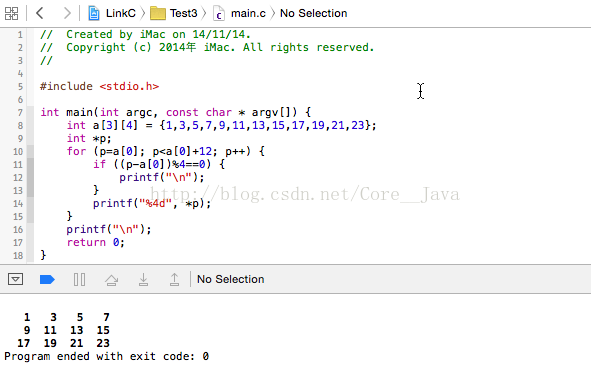Open the No Selection breadcrumb in the jump bar
This screenshot has height=367, width=591.
[314, 13]
